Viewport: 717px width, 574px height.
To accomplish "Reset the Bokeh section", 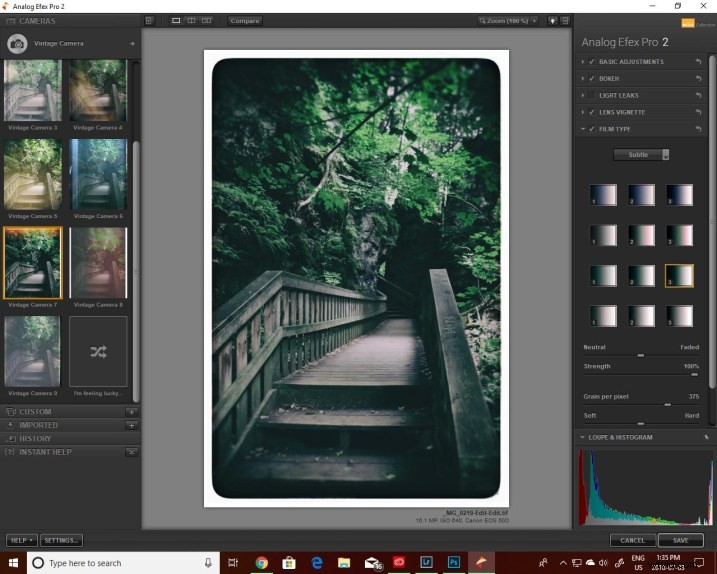I will pos(698,78).
